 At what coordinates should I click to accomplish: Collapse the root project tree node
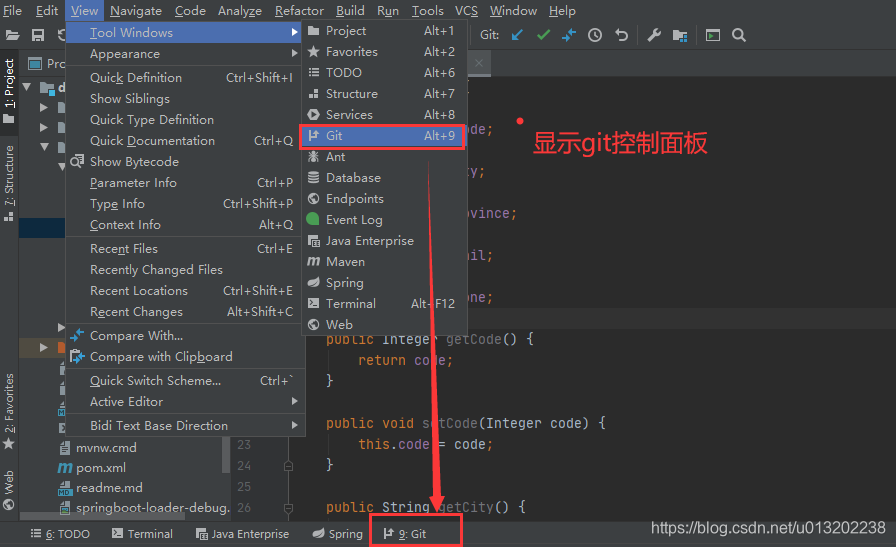27,87
